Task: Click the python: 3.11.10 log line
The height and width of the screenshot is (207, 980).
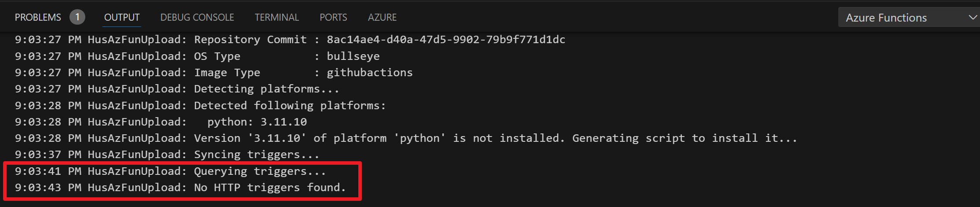Action: 161,122
